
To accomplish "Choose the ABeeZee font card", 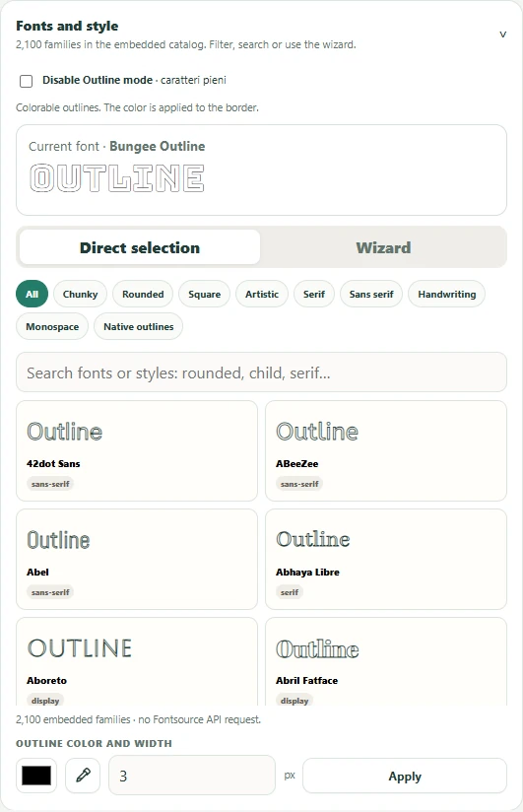I will point(386,450).
